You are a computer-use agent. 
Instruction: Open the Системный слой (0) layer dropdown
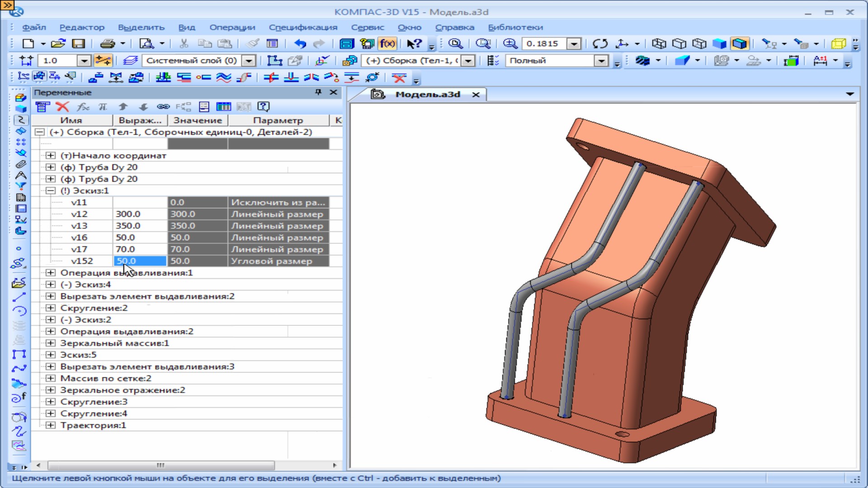pyautogui.click(x=249, y=61)
